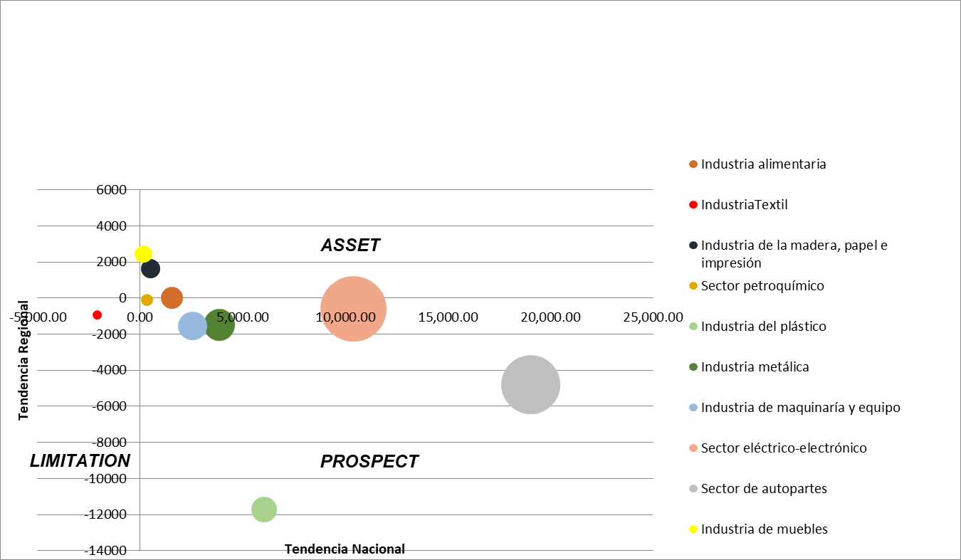
Task: Click the yellow Industria de muebles bubble
Action: coord(143,254)
